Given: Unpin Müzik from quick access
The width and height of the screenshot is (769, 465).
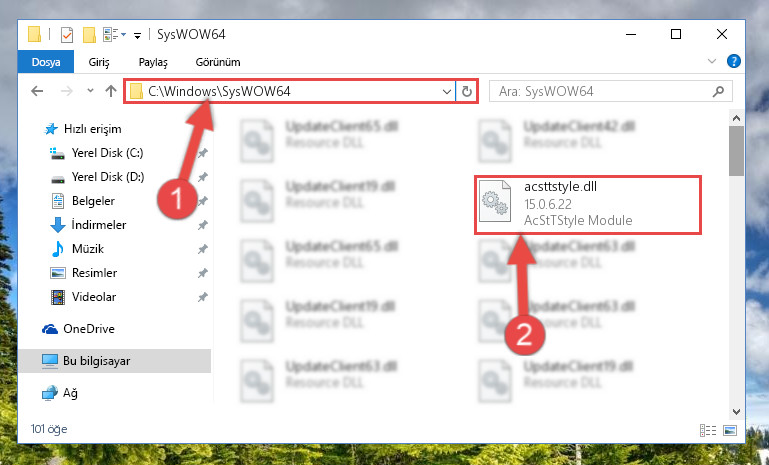Looking at the screenshot, I should coord(202,249).
